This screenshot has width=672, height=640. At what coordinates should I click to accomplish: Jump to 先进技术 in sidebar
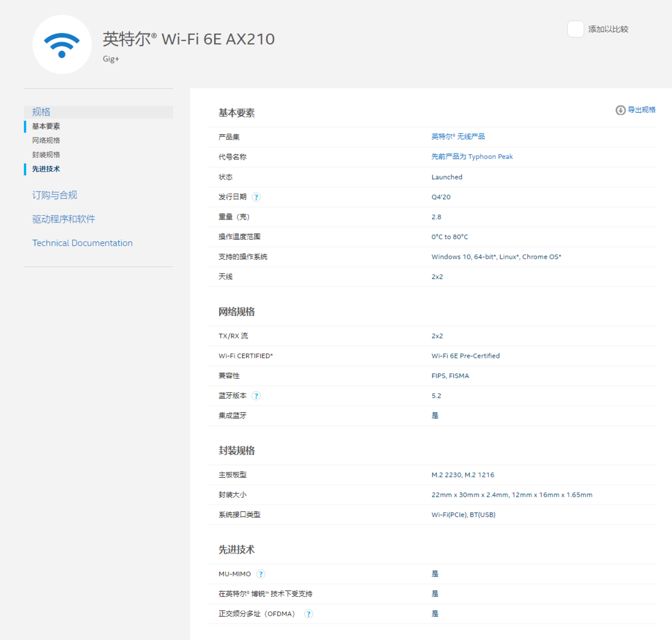point(46,169)
